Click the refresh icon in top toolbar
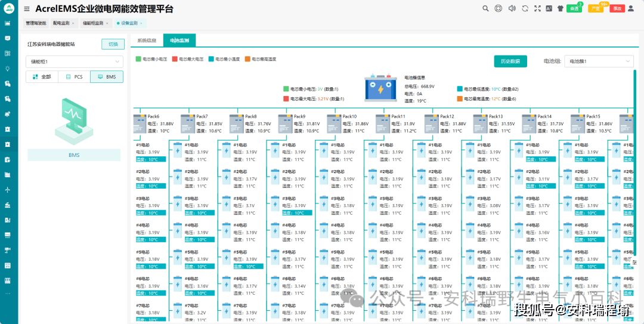This screenshot has height=324, width=644. 525,8
